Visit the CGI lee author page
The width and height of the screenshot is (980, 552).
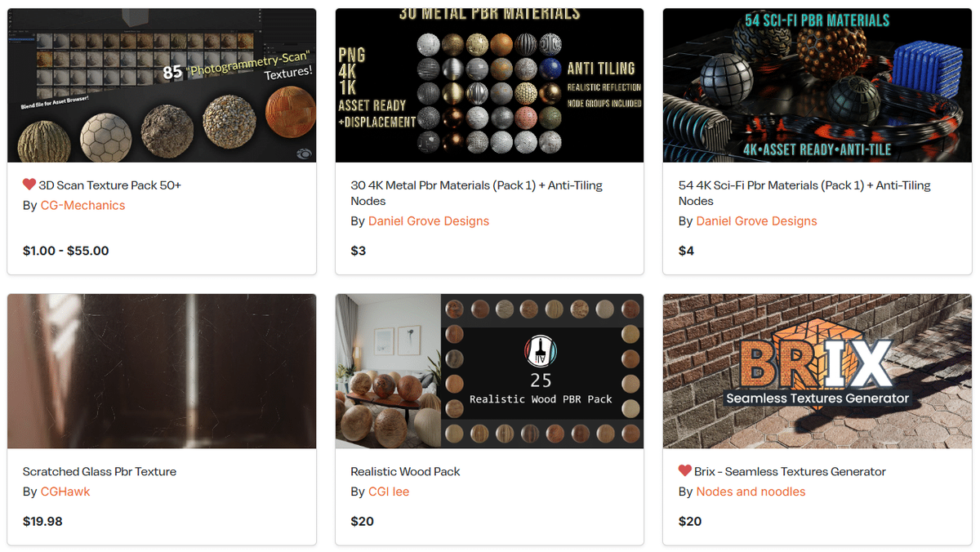point(389,492)
